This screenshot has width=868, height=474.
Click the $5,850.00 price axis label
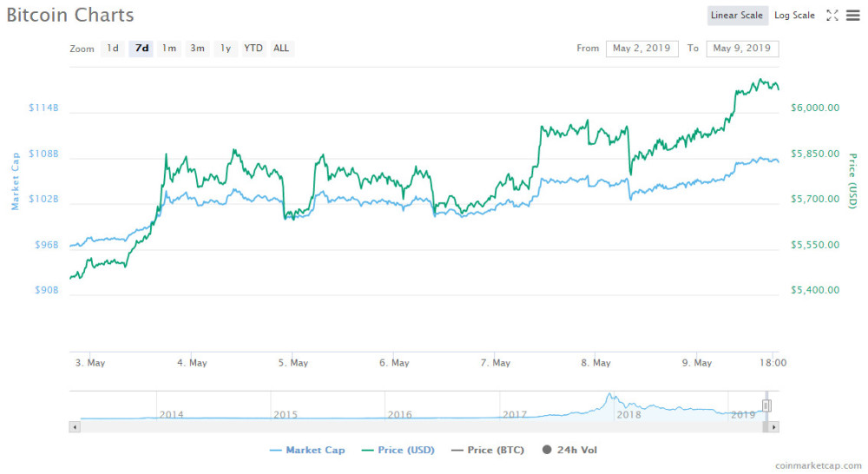[815, 154]
